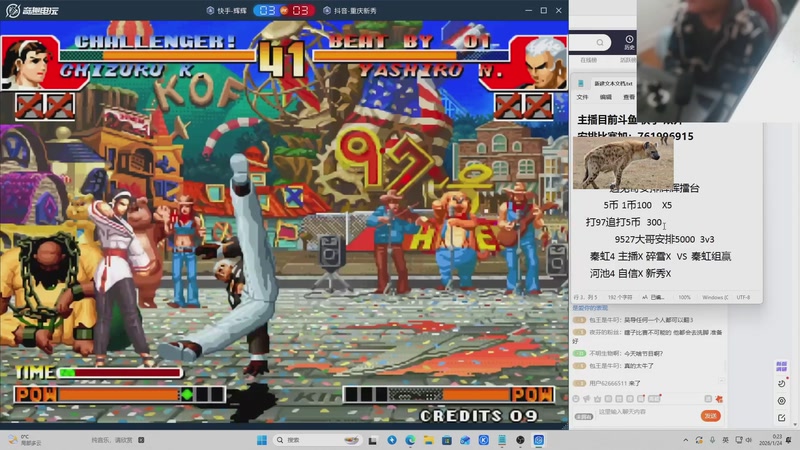Image resolution: width=800 pixels, height=450 pixels.
Task: Click the crown icon in chat toolbar
Action: [597, 399]
